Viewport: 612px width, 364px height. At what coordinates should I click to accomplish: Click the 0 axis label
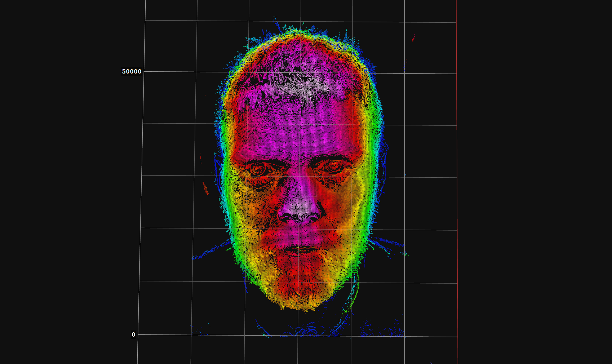click(133, 334)
